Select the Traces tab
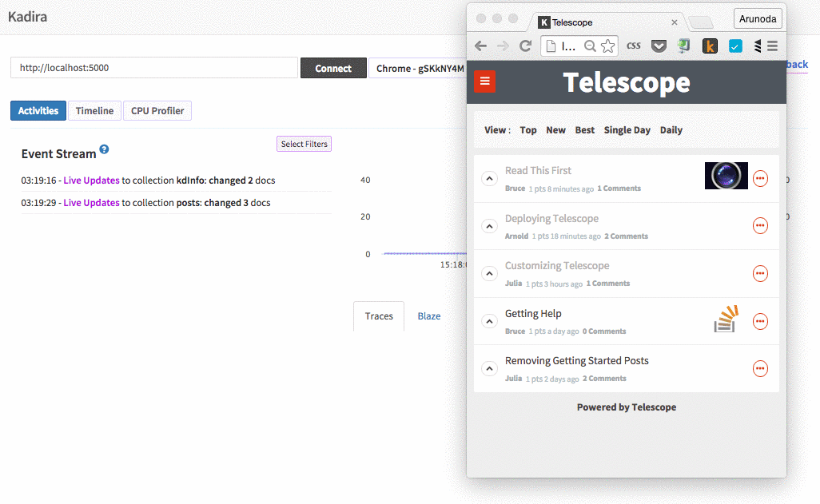The height and width of the screenshot is (504, 820). tap(379, 315)
